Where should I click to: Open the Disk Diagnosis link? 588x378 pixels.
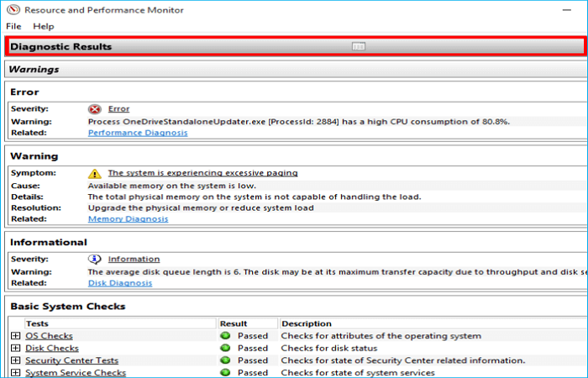[x=120, y=283]
